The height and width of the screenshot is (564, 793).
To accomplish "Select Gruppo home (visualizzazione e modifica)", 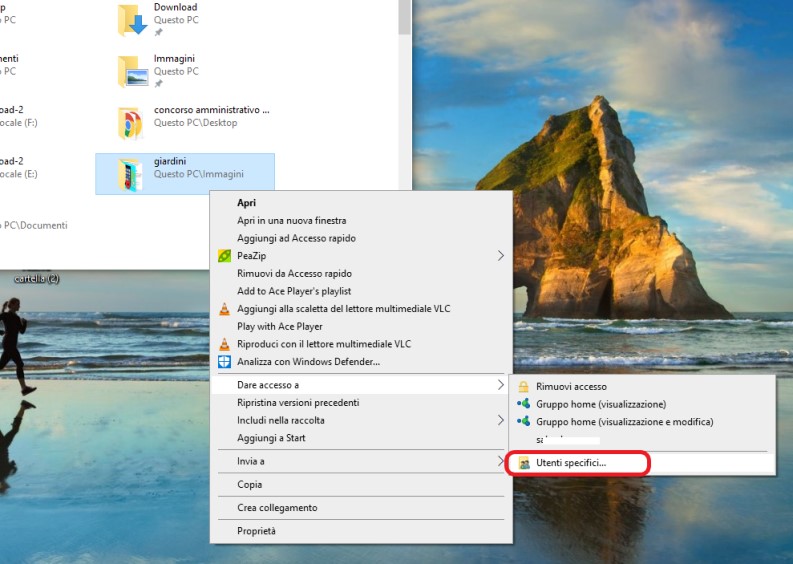I will [624, 422].
